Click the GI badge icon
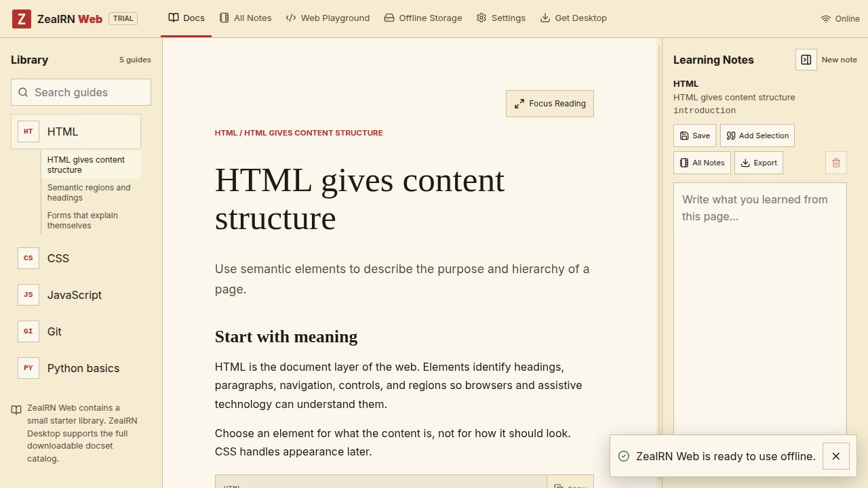Viewport: 868px width, 488px height. [28, 331]
